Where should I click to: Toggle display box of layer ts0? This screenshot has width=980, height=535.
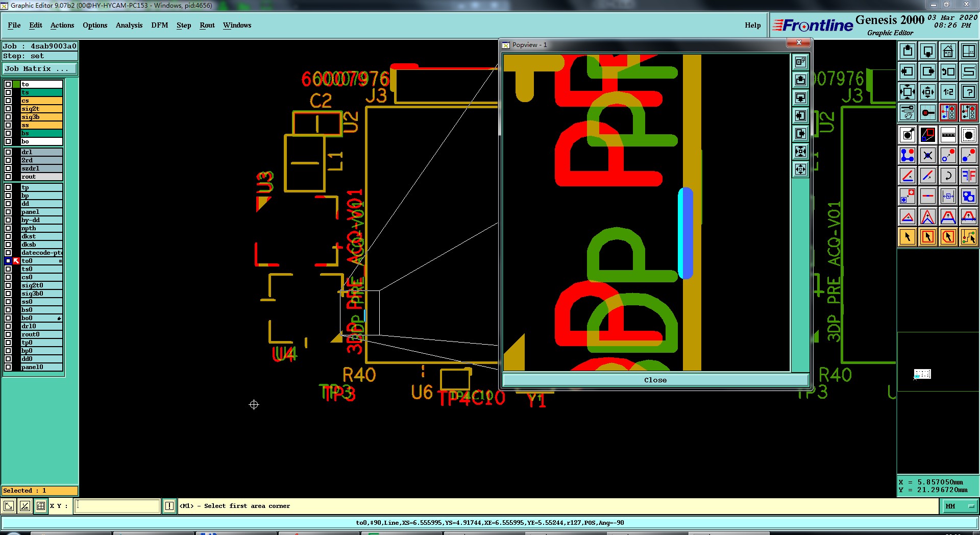8,269
